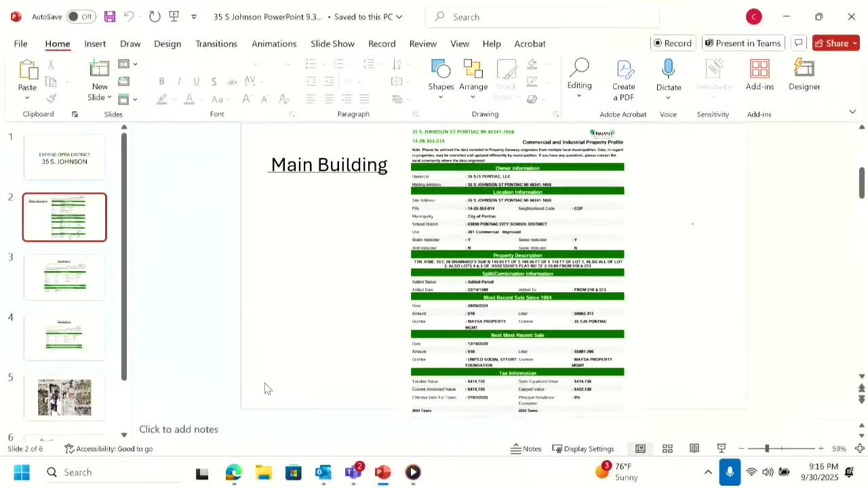Click the zoom in plus button
Viewport: 868px width, 488px height.
821,449
